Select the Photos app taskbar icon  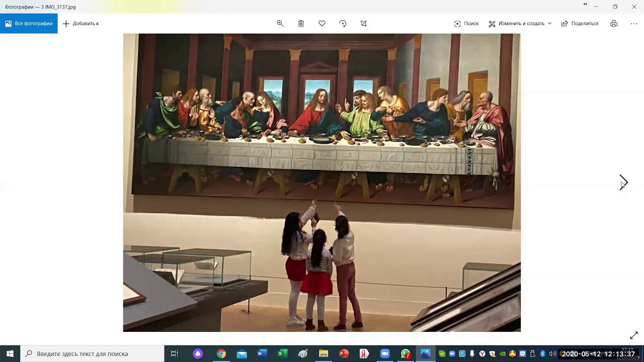point(426,353)
